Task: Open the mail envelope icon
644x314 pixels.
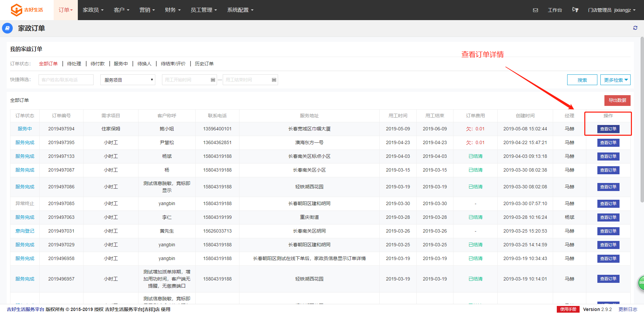Action: (535, 10)
